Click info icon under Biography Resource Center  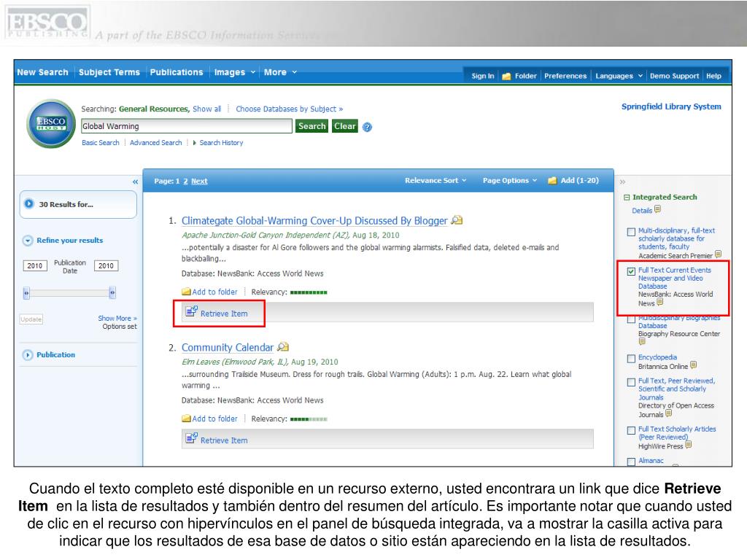pos(642,341)
